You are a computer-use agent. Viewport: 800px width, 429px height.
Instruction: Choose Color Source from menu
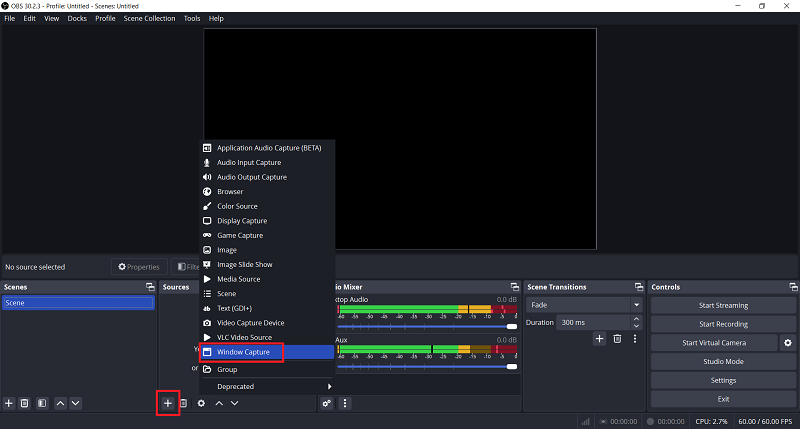[267, 206]
